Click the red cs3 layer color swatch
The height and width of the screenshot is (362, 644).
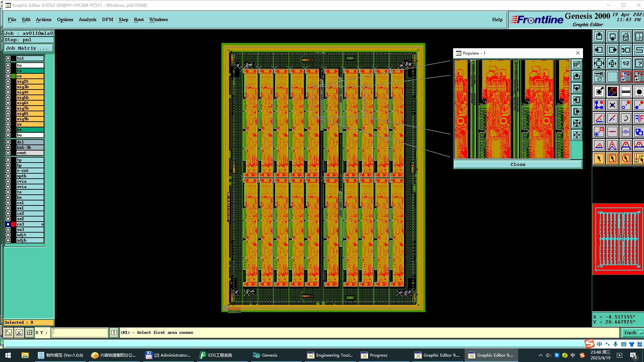point(13,224)
